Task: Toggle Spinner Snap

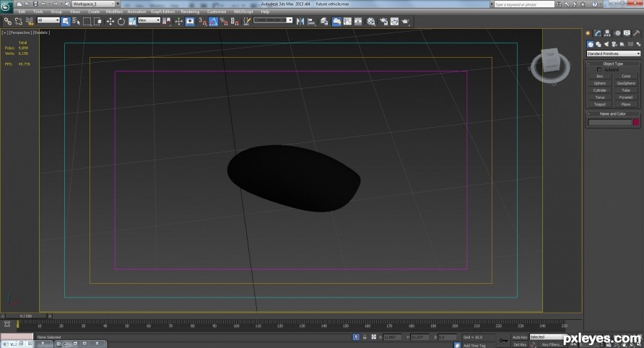Action: point(235,22)
